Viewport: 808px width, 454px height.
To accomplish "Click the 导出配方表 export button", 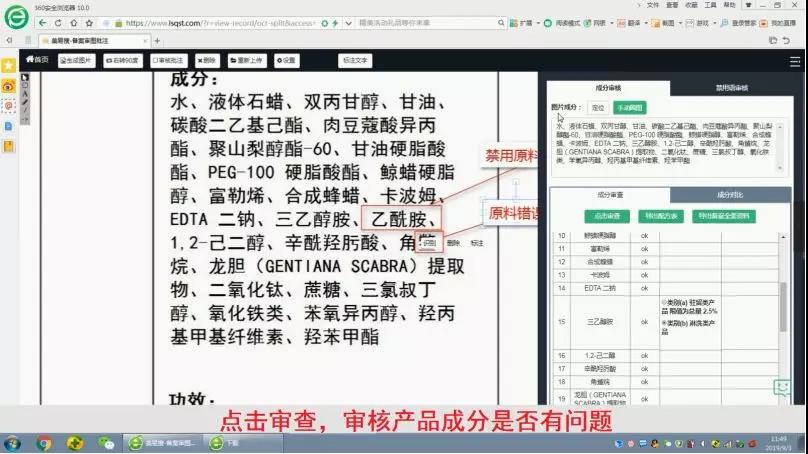I will click(661, 216).
